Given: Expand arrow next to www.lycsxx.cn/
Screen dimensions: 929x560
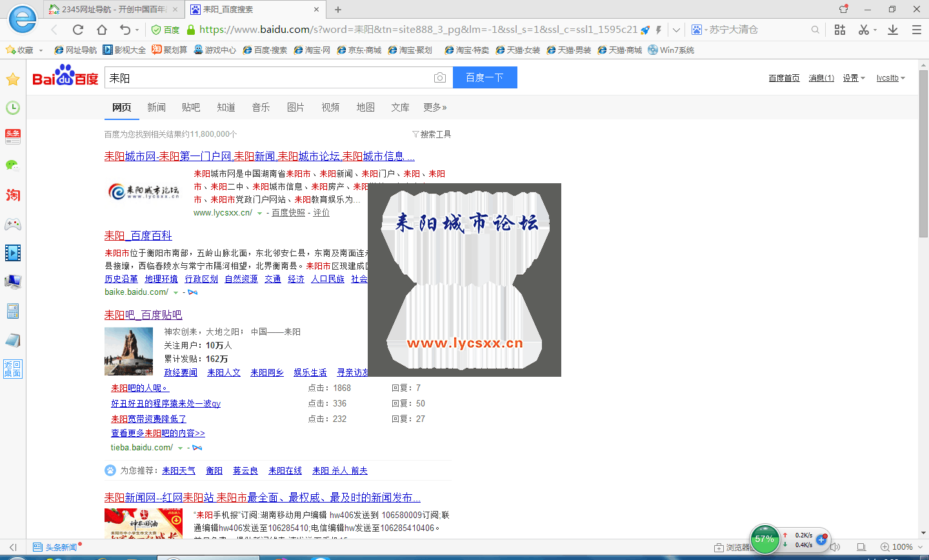Looking at the screenshot, I should pyautogui.click(x=259, y=213).
